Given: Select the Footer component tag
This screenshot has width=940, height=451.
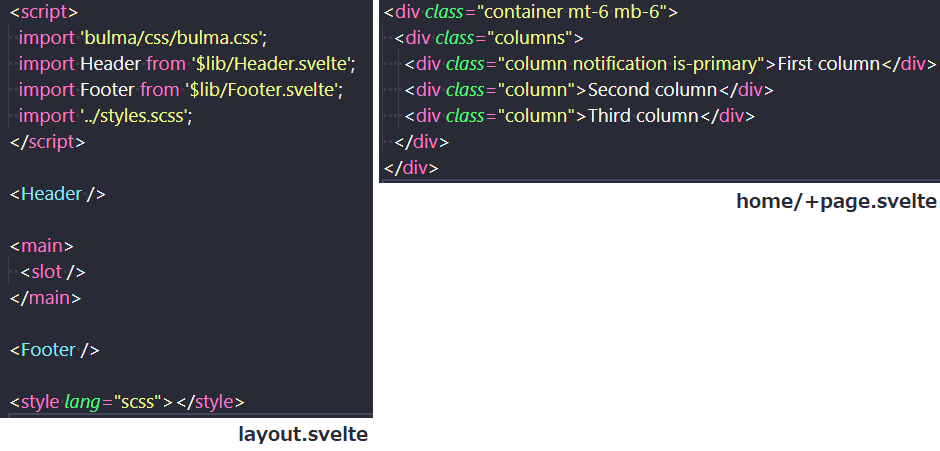Looking at the screenshot, I should point(55,350).
